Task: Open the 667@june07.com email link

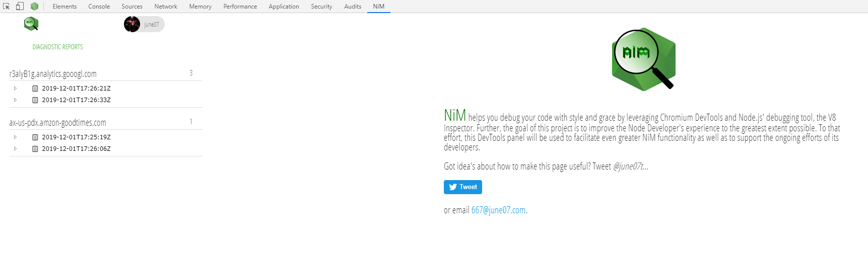Action: 498,210
